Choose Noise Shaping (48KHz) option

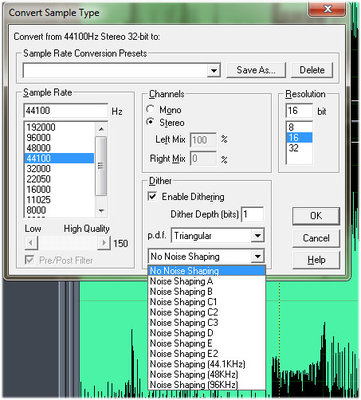tap(206, 374)
